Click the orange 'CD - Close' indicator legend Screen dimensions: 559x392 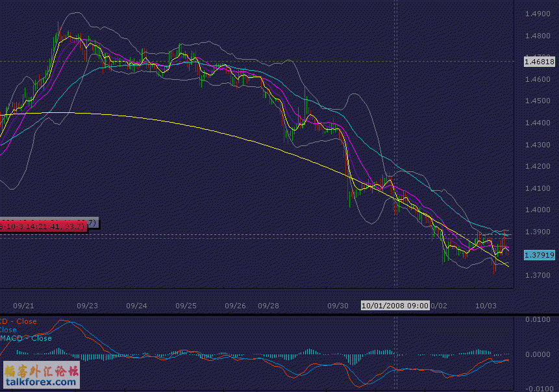coord(18,321)
